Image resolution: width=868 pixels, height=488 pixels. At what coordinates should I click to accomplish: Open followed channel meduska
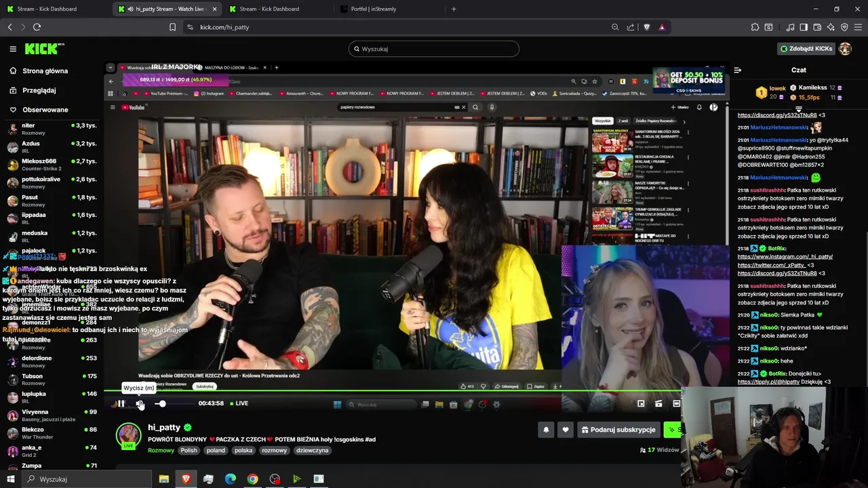52,237
